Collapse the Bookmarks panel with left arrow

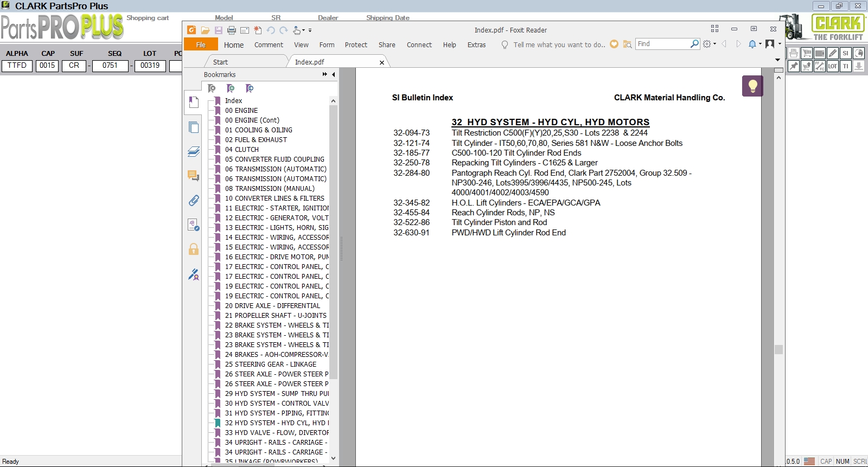(x=333, y=74)
